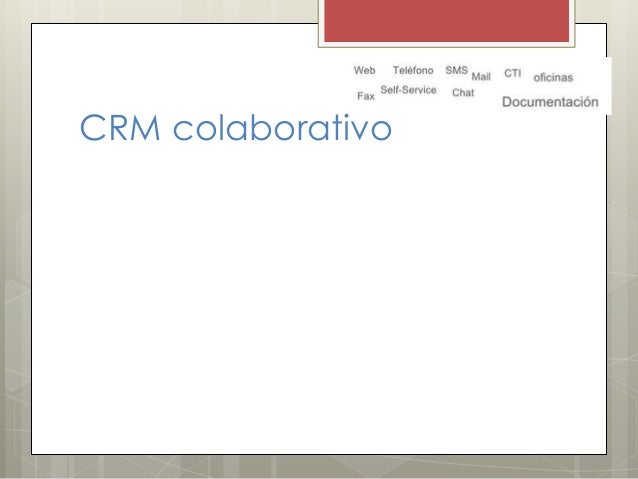
Task: Click the word 'oficinas'
Action: click(553, 77)
